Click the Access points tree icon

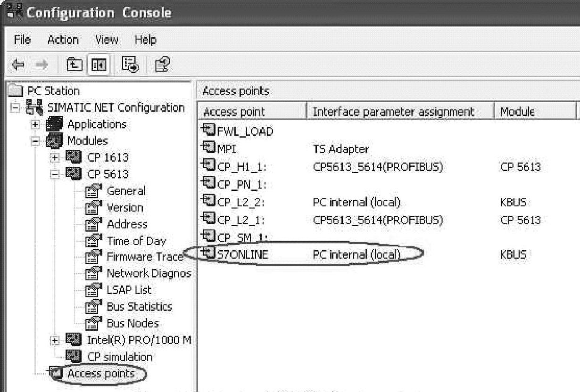(x=56, y=374)
